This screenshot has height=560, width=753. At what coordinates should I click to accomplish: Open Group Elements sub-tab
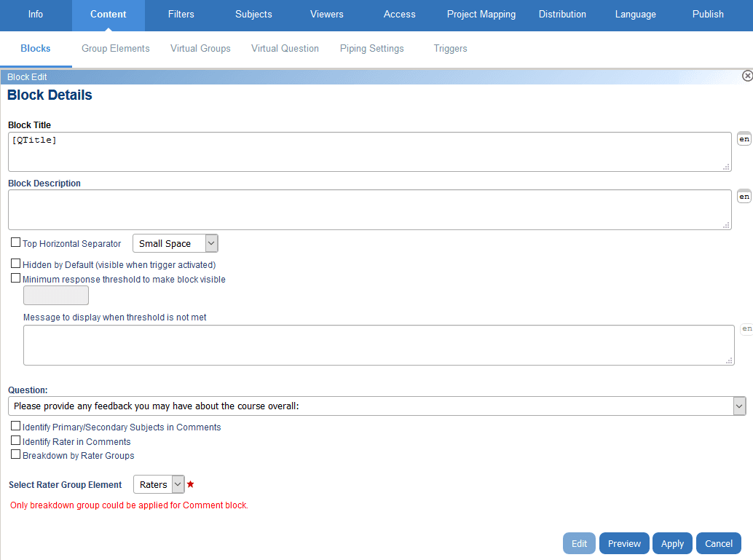coord(116,49)
